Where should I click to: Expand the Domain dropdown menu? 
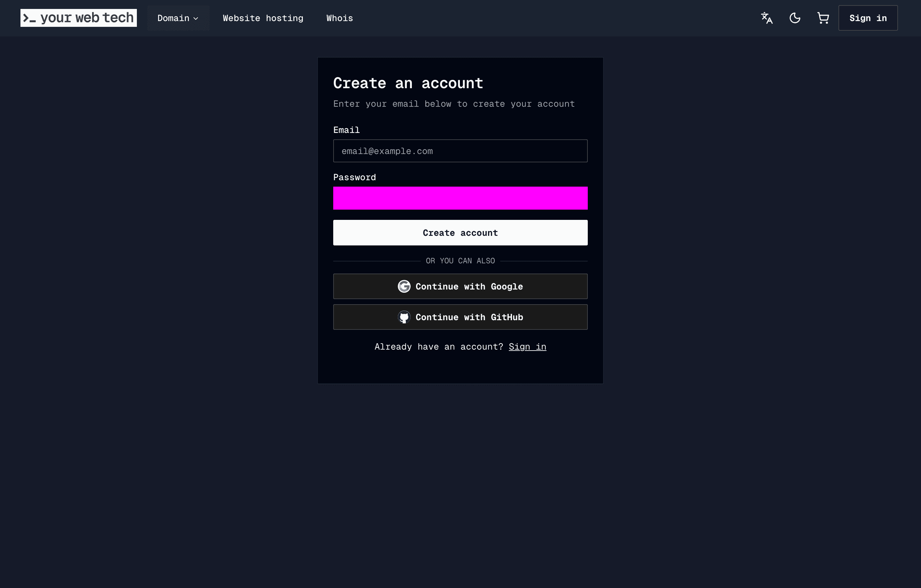pyautogui.click(x=178, y=18)
